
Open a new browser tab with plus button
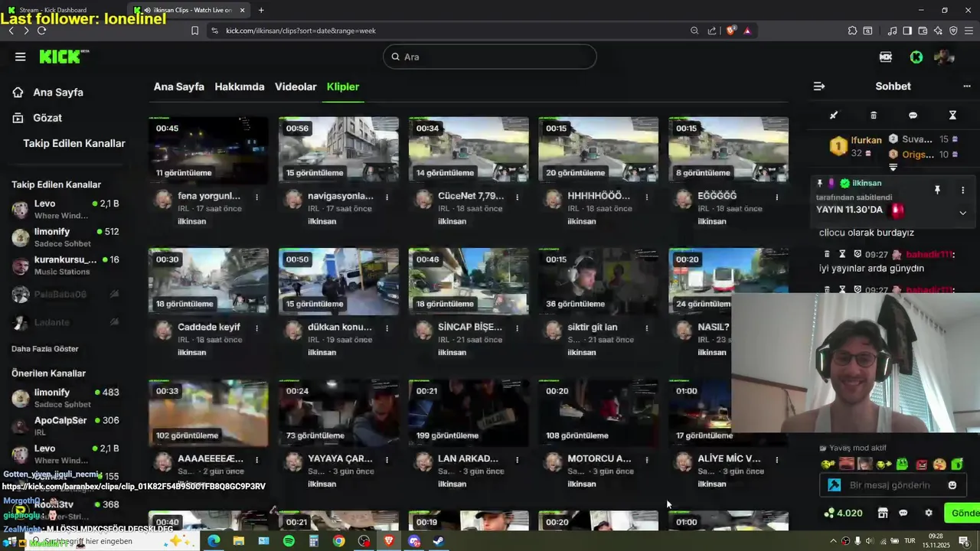click(x=261, y=10)
